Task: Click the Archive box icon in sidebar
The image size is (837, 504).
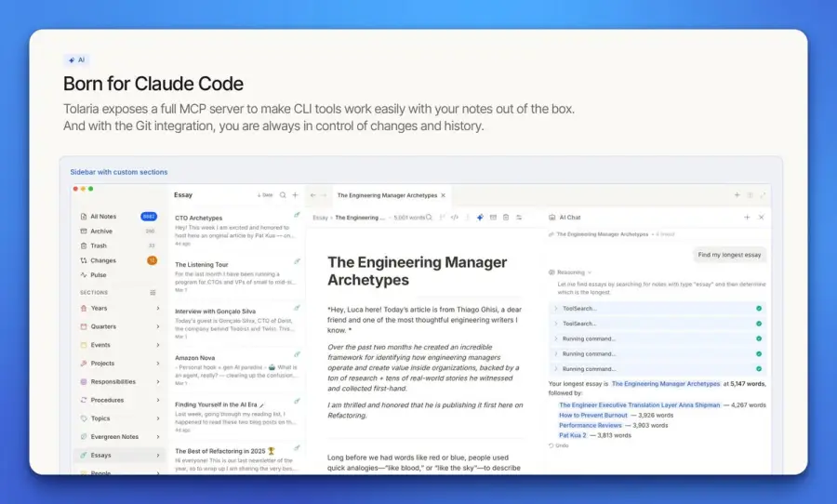Action: point(84,232)
